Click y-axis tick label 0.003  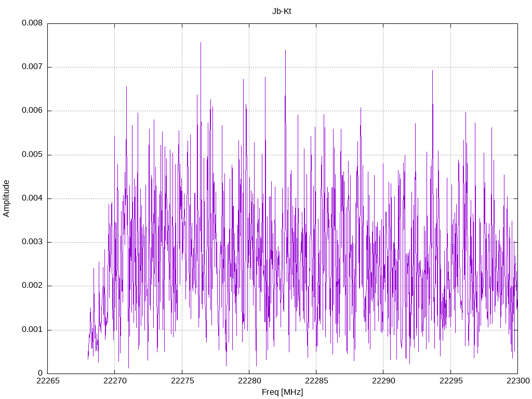tap(32, 242)
